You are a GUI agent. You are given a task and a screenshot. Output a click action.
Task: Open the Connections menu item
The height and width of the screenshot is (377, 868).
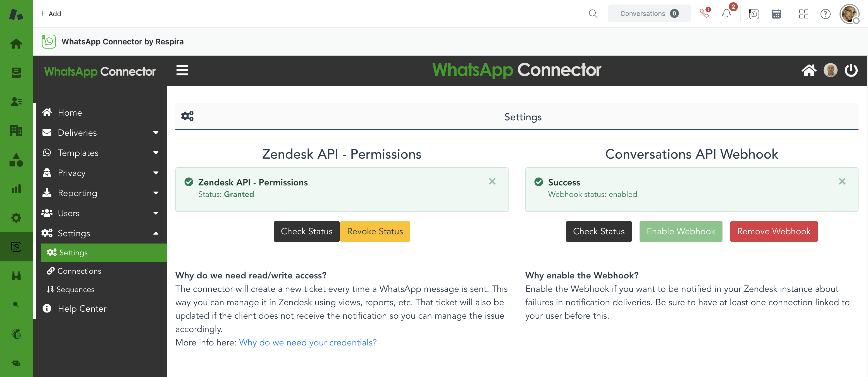79,271
